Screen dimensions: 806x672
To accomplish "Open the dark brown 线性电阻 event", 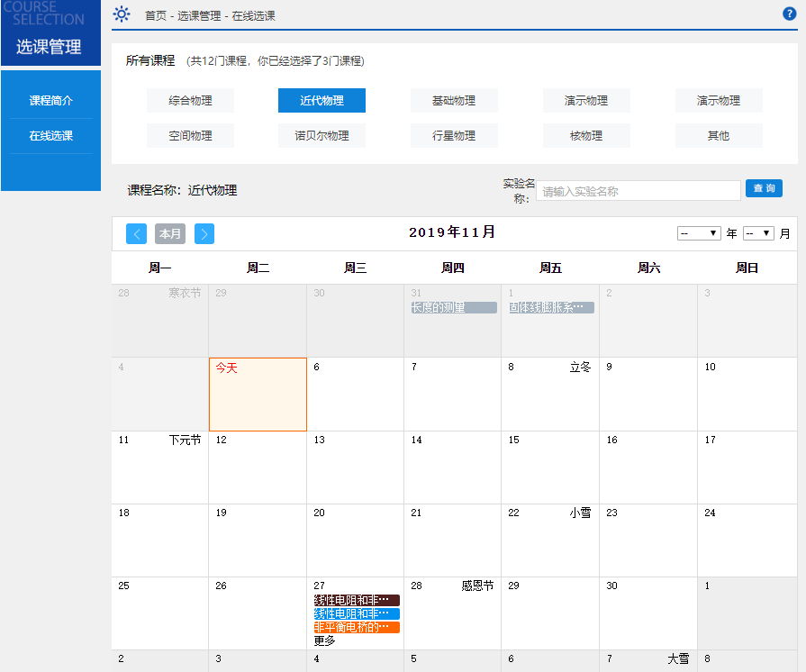I will tap(357, 600).
